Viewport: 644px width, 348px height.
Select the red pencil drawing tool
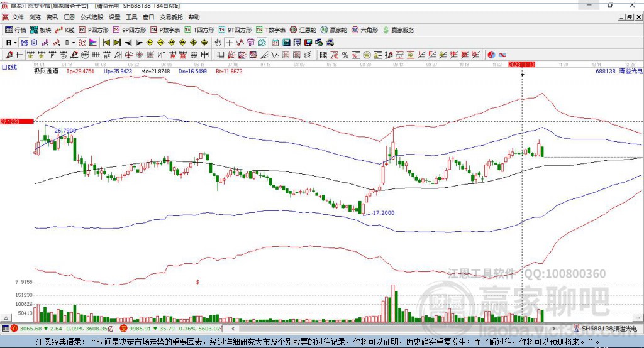click(9, 55)
